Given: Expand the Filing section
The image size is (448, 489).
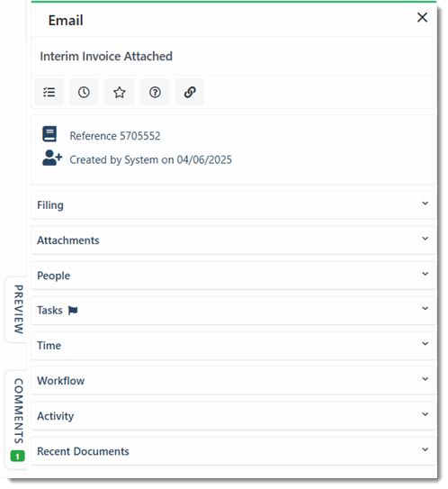Looking at the screenshot, I should [x=234, y=205].
